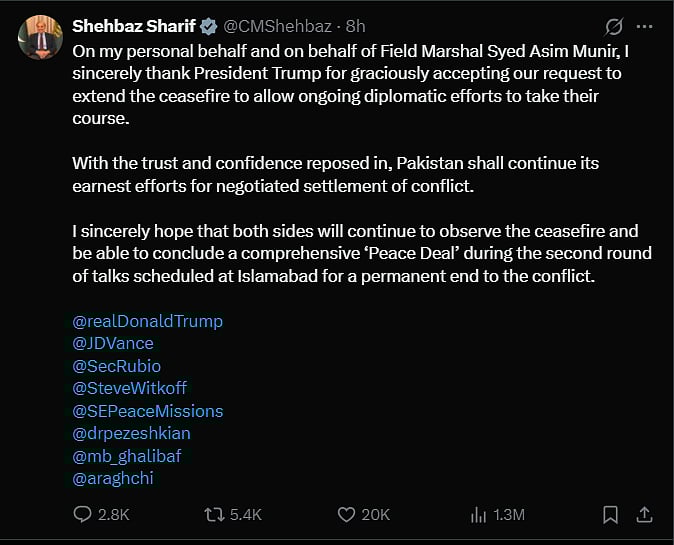Like the post with heart icon

click(347, 514)
